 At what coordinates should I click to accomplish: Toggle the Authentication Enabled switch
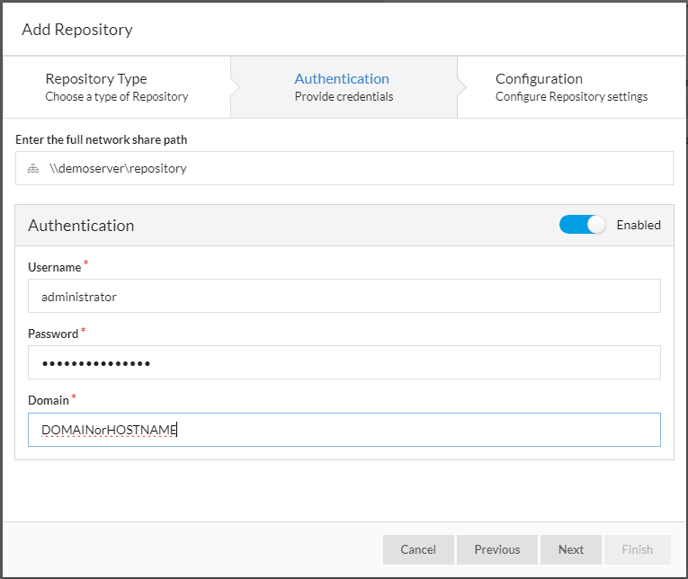pyautogui.click(x=582, y=225)
